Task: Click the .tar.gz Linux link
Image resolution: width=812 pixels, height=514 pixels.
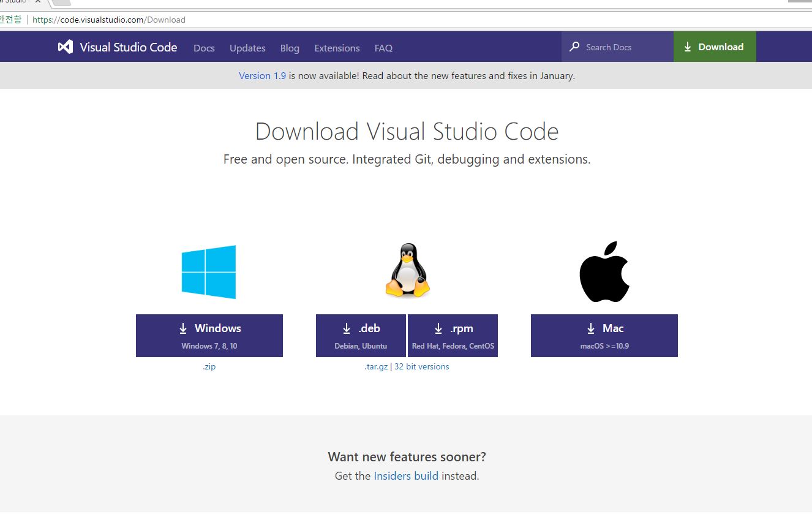Action: click(376, 367)
